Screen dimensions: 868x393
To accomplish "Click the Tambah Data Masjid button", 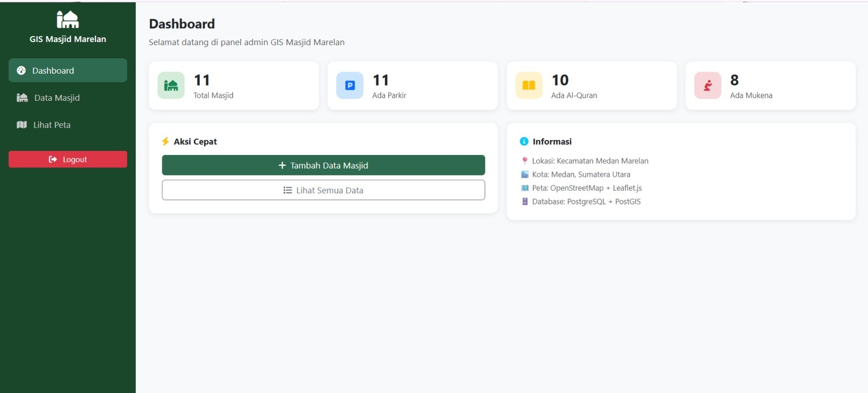I will pos(323,165).
